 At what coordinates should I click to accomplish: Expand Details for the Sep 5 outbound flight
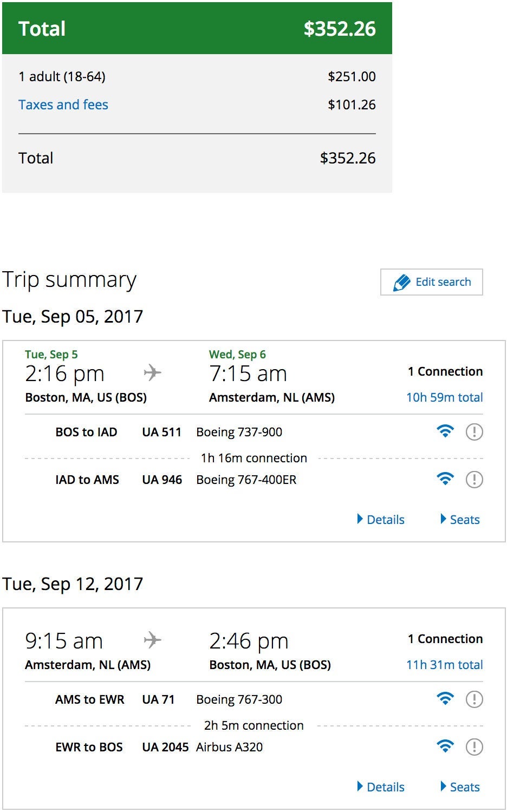pos(381,520)
